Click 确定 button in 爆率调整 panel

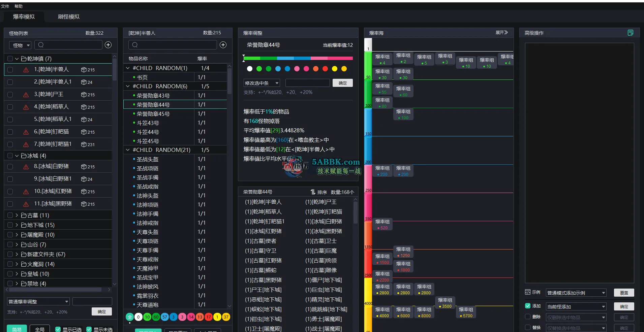pyautogui.click(x=342, y=83)
